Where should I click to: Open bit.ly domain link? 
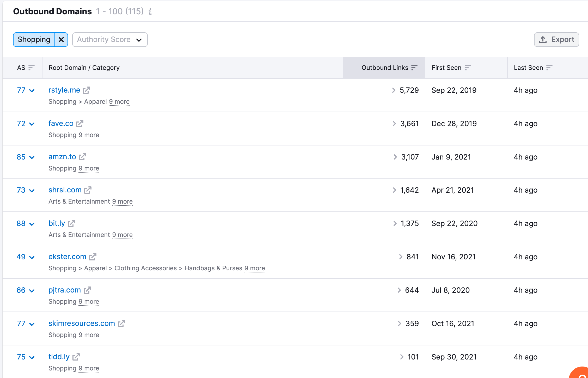pyautogui.click(x=57, y=223)
